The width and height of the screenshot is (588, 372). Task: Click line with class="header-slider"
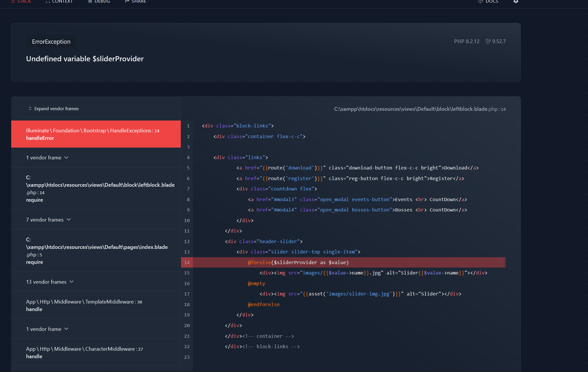pos(264,241)
